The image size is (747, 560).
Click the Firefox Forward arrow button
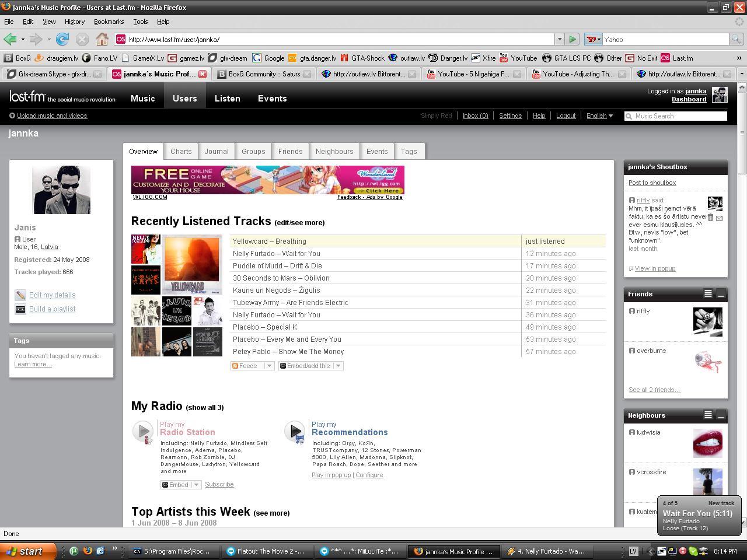click(36, 39)
